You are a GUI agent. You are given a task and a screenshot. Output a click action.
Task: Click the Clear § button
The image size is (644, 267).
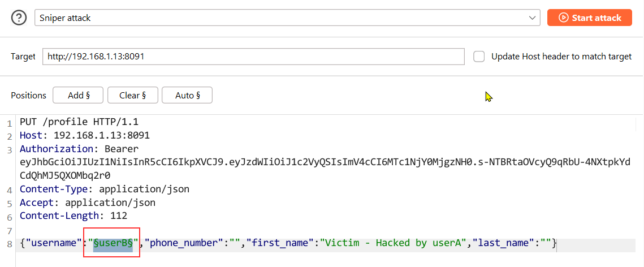coord(133,95)
